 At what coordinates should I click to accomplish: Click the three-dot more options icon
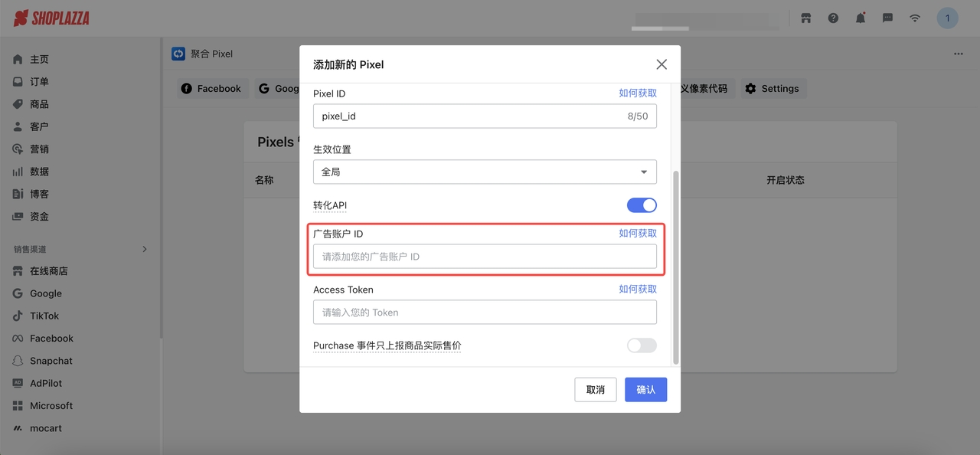pyautogui.click(x=958, y=54)
